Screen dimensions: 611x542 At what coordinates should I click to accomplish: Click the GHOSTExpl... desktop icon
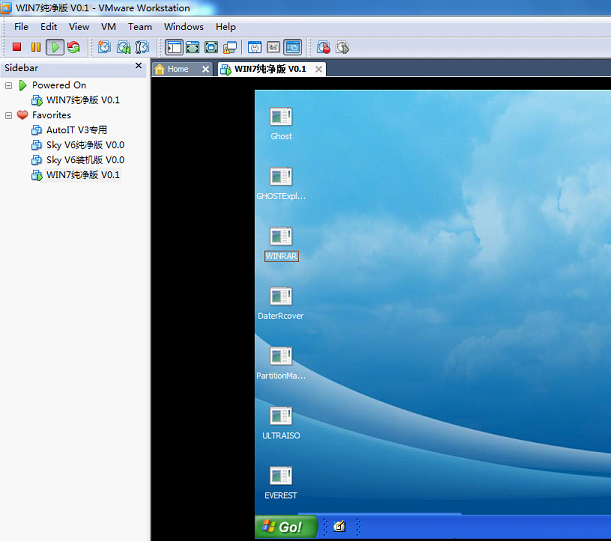coord(281,177)
